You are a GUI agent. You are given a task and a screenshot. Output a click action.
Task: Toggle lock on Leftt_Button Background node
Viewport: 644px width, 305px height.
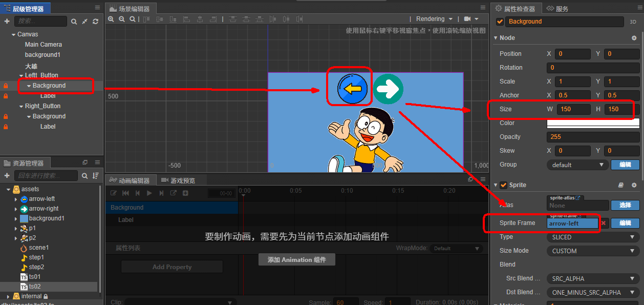coord(6,86)
